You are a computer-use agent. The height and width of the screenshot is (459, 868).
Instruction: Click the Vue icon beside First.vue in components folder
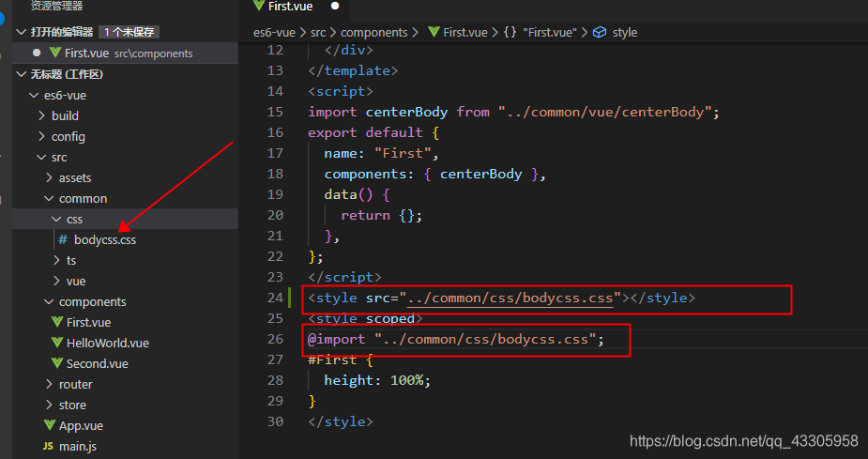click(x=57, y=322)
